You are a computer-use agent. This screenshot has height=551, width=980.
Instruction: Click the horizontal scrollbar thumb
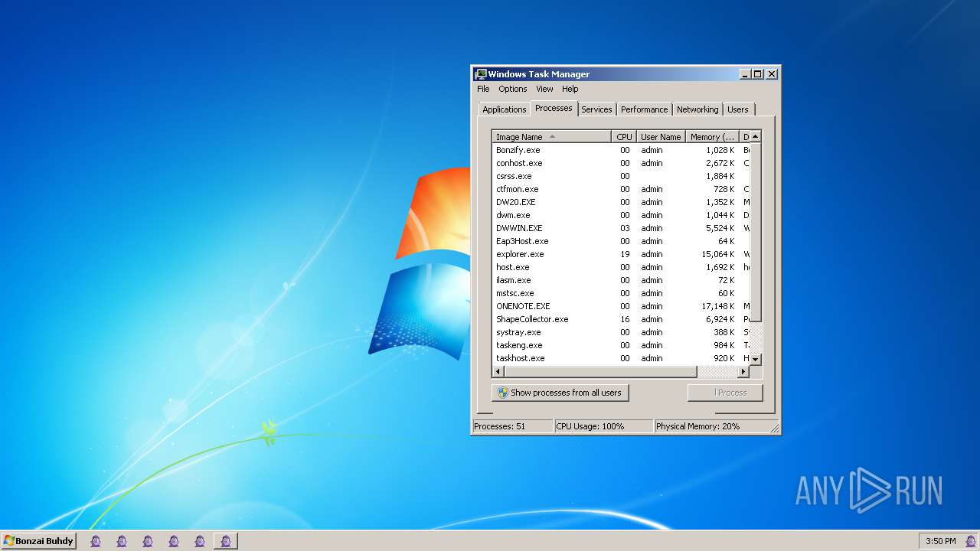click(x=600, y=372)
